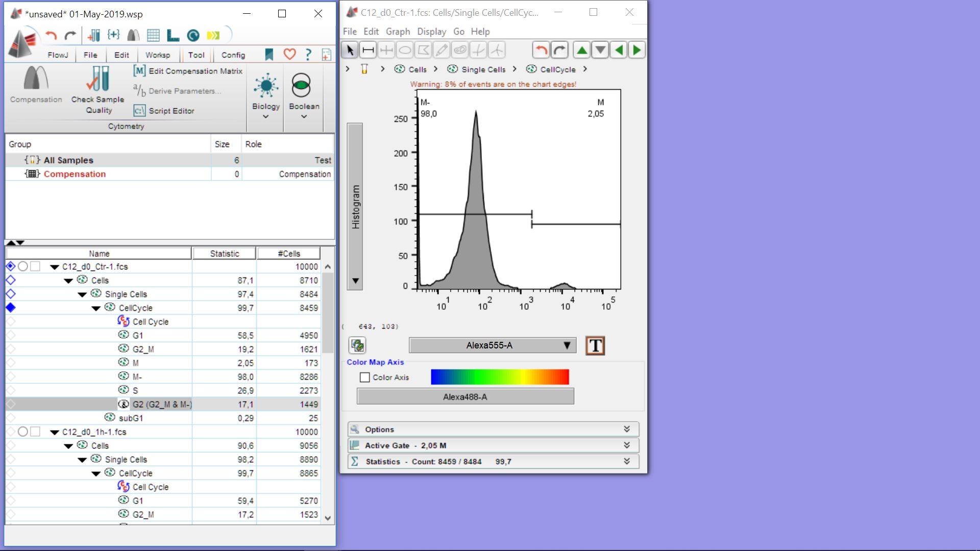Click the green next sample arrow
980x551 pixels.
[x=636, y=50]
